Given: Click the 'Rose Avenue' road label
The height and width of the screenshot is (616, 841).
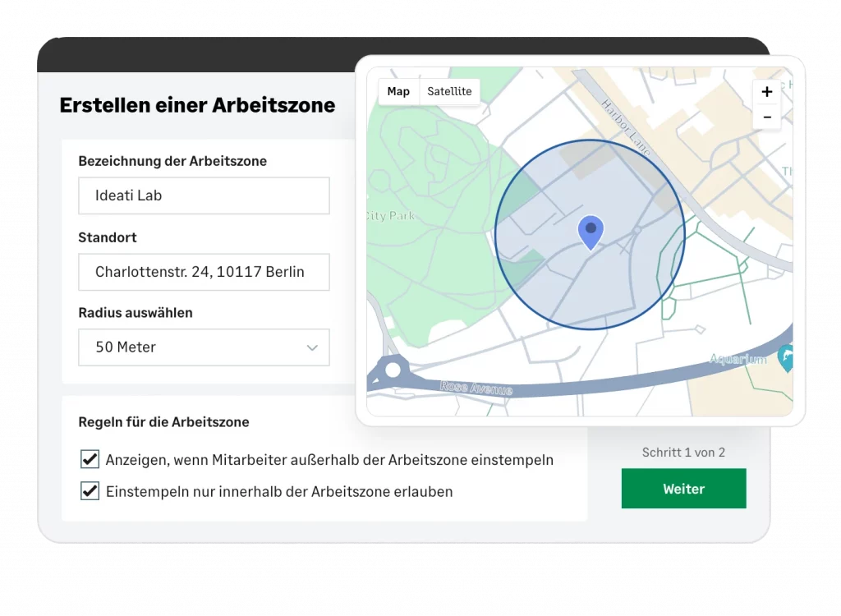Looking at the screenshot, I should pyautogui.click(x=476, y=388).
